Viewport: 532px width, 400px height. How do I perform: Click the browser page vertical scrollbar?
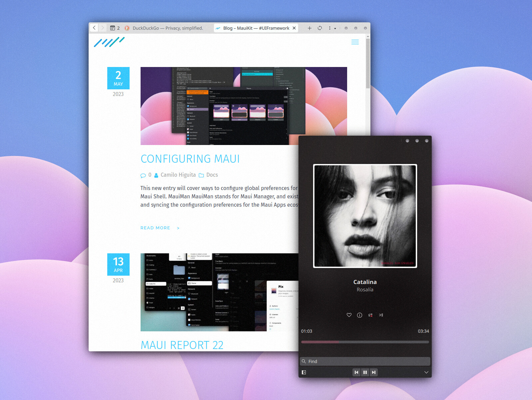[x=368, y=63]
